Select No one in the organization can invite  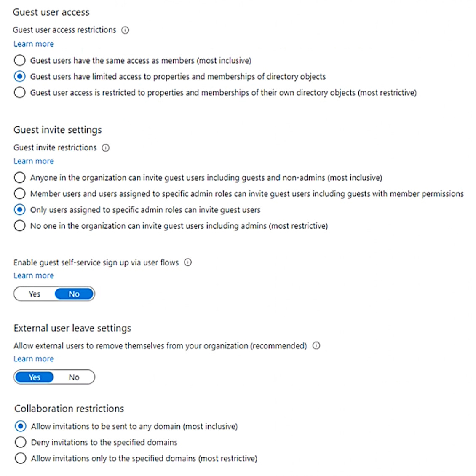(x=20, y=226)
